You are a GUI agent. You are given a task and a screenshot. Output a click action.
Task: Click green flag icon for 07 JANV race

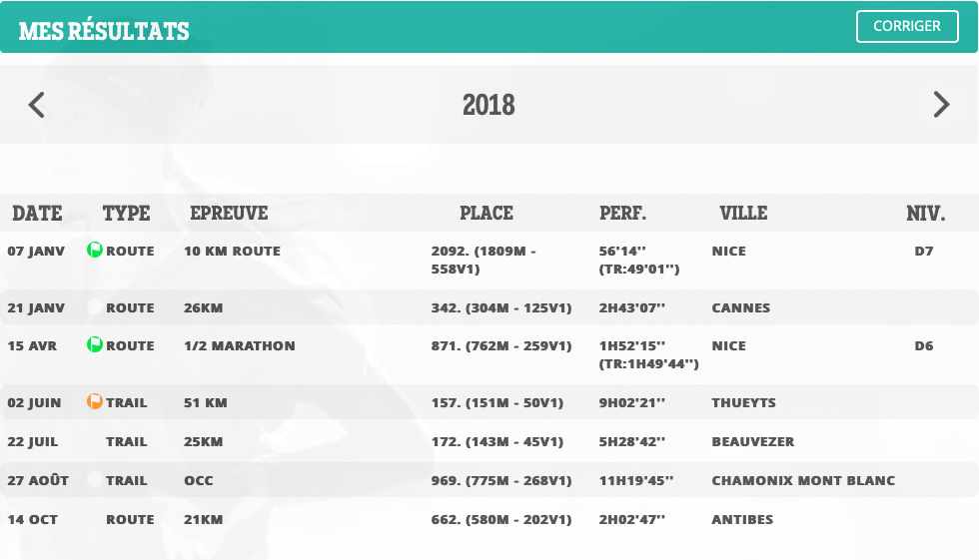pos(94,251)
